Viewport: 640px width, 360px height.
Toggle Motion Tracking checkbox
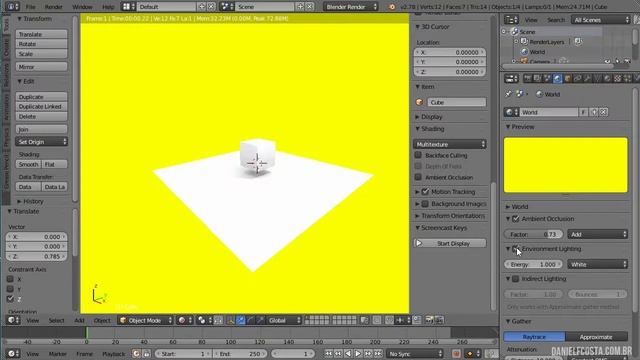425,191
